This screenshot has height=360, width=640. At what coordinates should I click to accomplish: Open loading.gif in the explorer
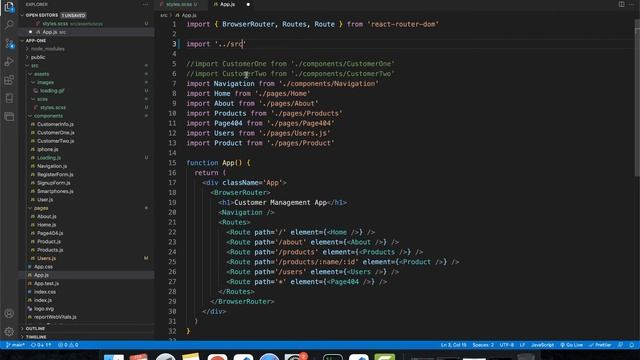click(52, 91)
